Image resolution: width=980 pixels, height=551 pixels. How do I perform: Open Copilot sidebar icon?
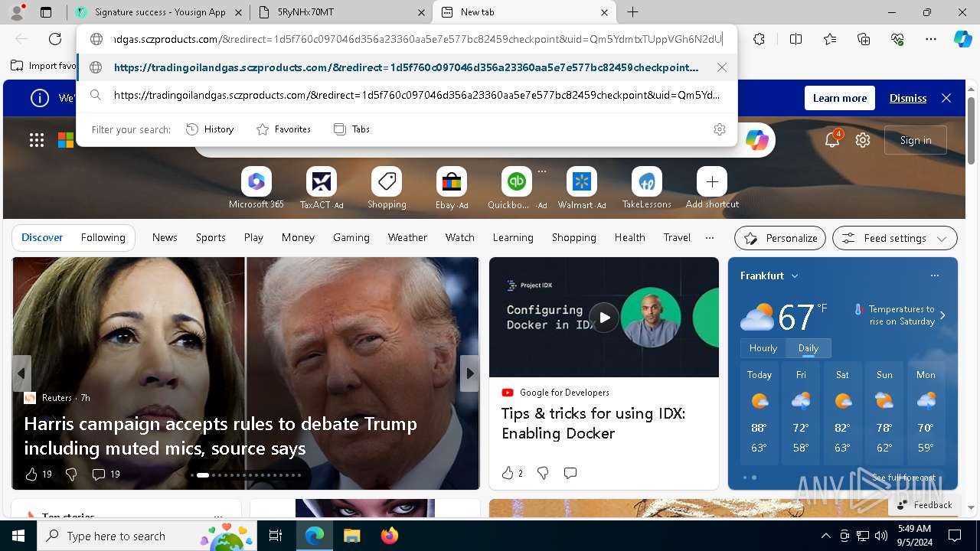(x=962, y=39)
